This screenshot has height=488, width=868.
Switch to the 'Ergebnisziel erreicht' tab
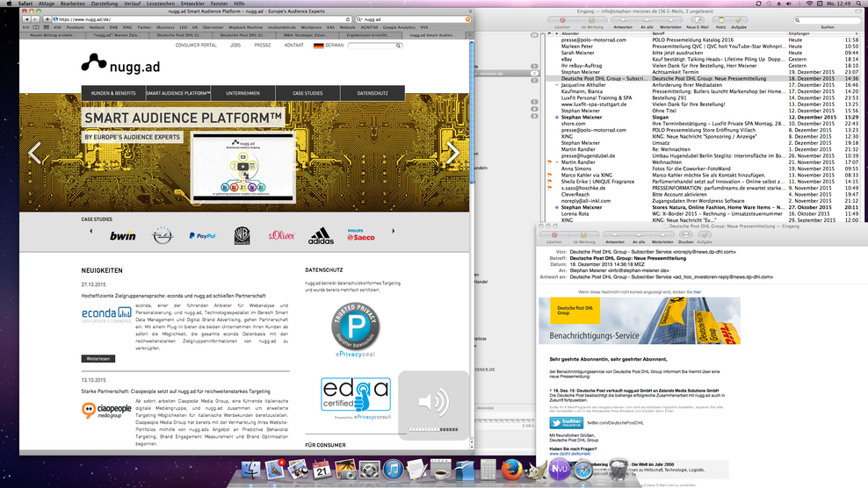click(x=369, y=35)
